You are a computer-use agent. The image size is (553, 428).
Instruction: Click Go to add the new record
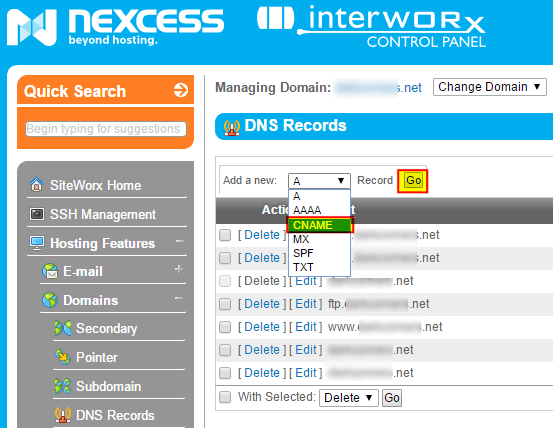(x=413, y=181)
